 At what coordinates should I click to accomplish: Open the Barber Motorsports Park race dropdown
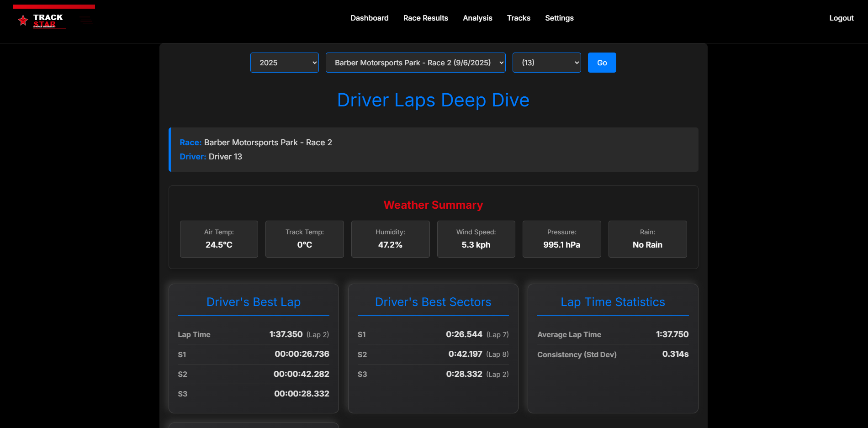pyautogui.click(x=415, y=63)
